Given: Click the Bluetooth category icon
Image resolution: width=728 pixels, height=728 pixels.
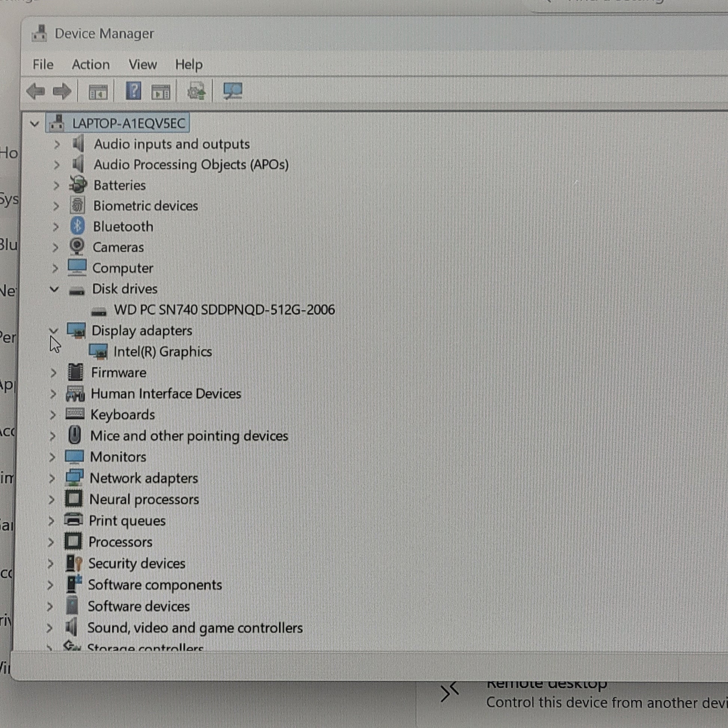Looking at the screenshot, I should pyautogui.click(x=77, y=226).
